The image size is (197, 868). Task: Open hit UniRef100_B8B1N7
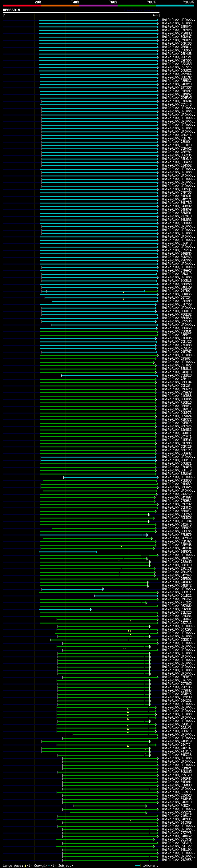(x=176, y=77)
